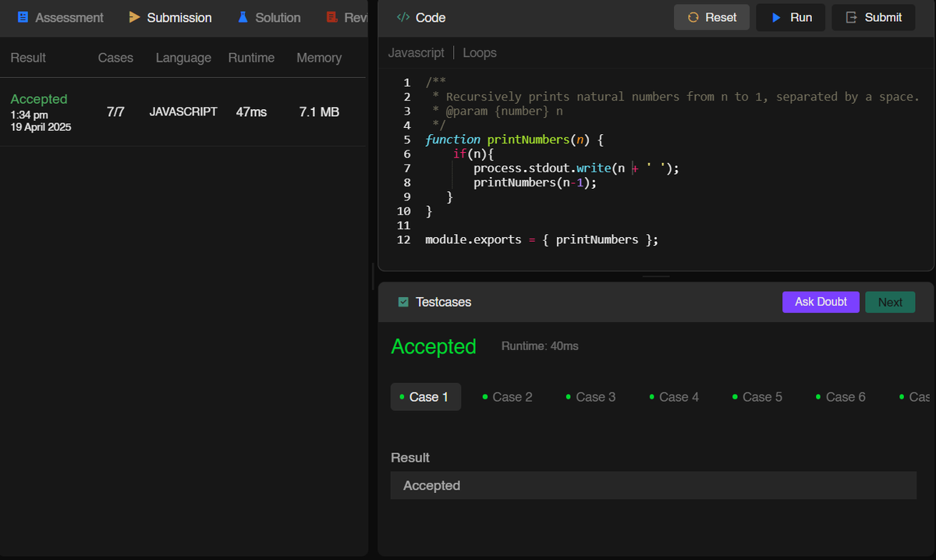Screen dimensions: 936x560
Task: Click the Language column header
Action: [183, 58]
